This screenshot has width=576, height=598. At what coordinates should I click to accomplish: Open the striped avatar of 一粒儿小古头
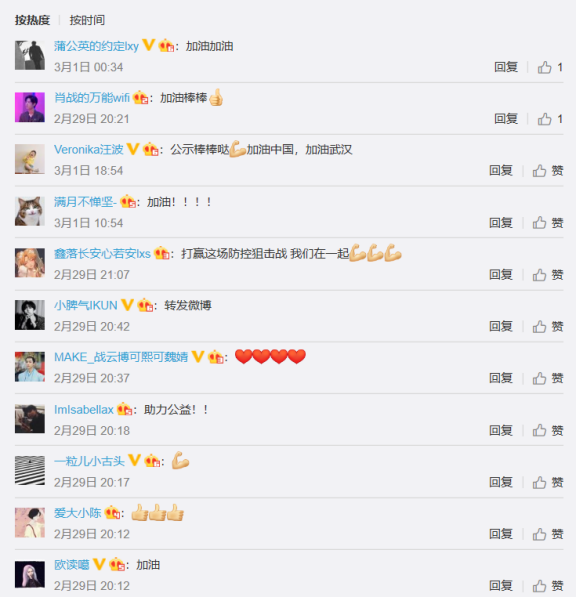pos(30,470)
